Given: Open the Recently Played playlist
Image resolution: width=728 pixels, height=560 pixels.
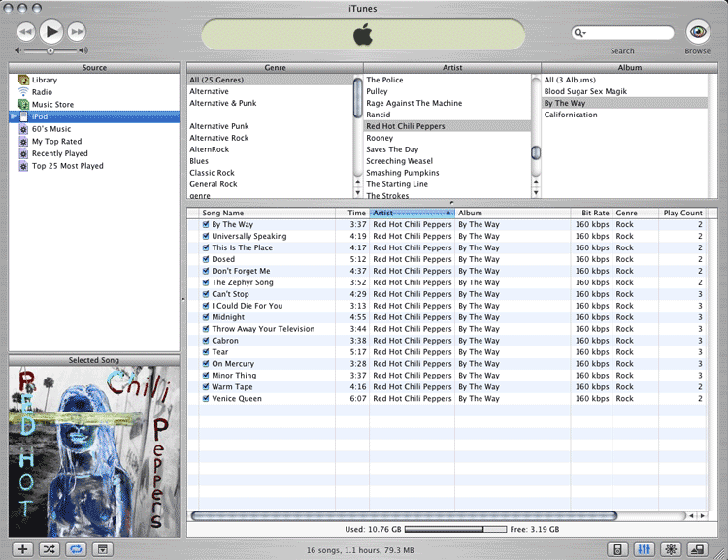Looking at the screenshot, I should 59,153.
